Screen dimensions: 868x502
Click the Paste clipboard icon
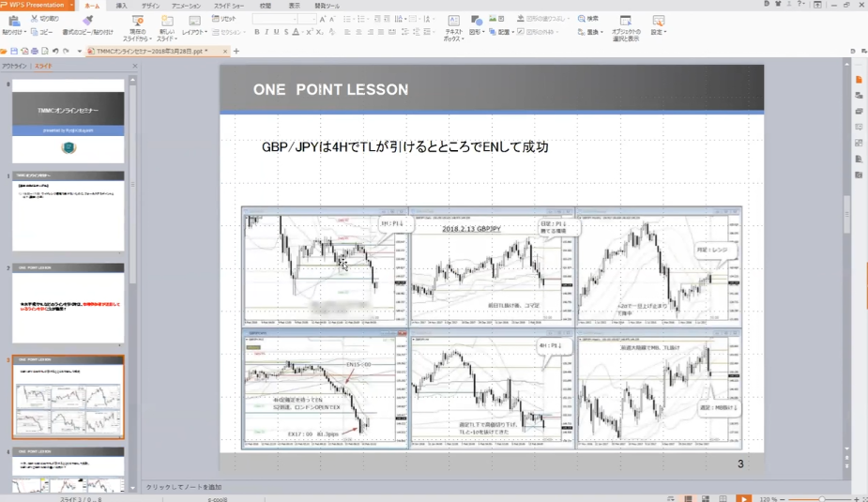[x=14, y=20]
